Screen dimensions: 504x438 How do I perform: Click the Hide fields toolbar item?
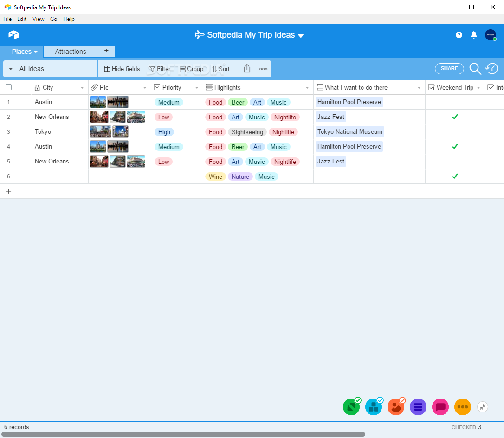[122, 69]
